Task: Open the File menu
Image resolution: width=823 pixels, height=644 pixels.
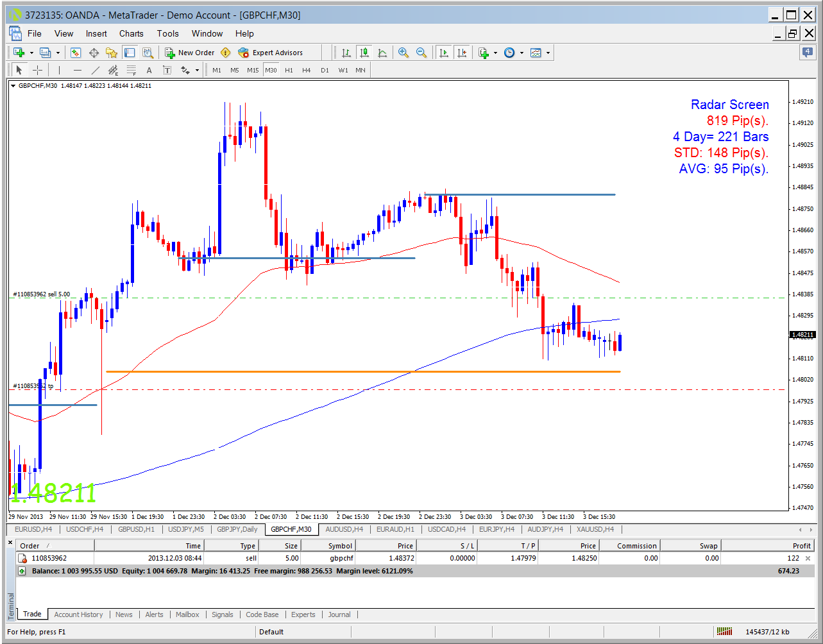Action: point(35,33)
